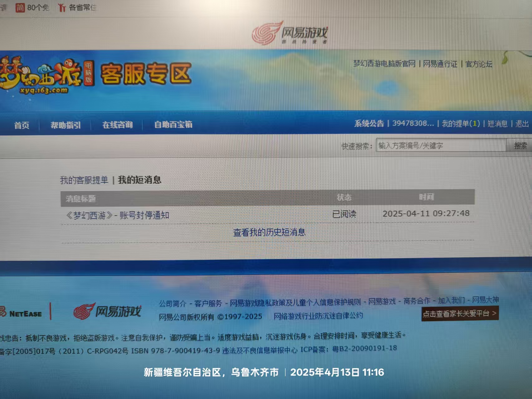The width and height of the screenshot is (532, 399).
Task: Open 商务合作 footer link
Action: point(416,301)
